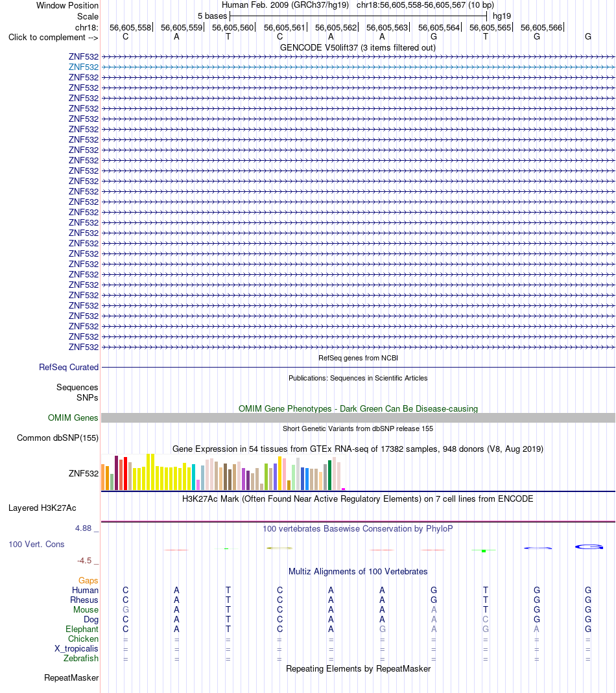Click the '5 bases' scale bar label
Image resolution: width=616 pixels, height=693 pixels.
pyautogui.click(x=212, y=16)
